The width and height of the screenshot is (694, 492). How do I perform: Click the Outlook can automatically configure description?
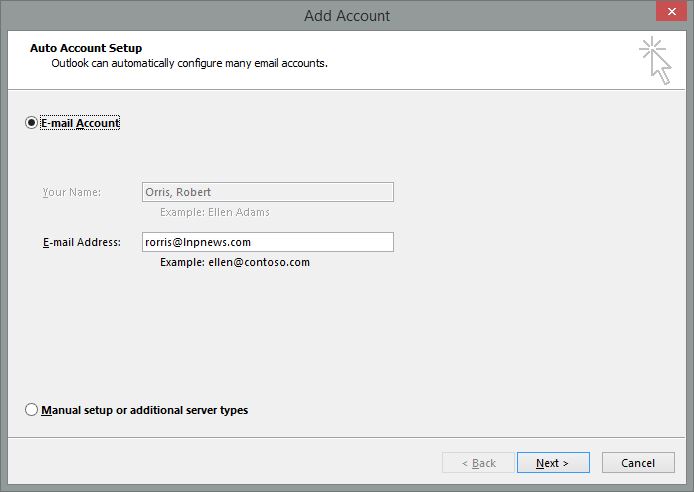(x=190, y=63)
